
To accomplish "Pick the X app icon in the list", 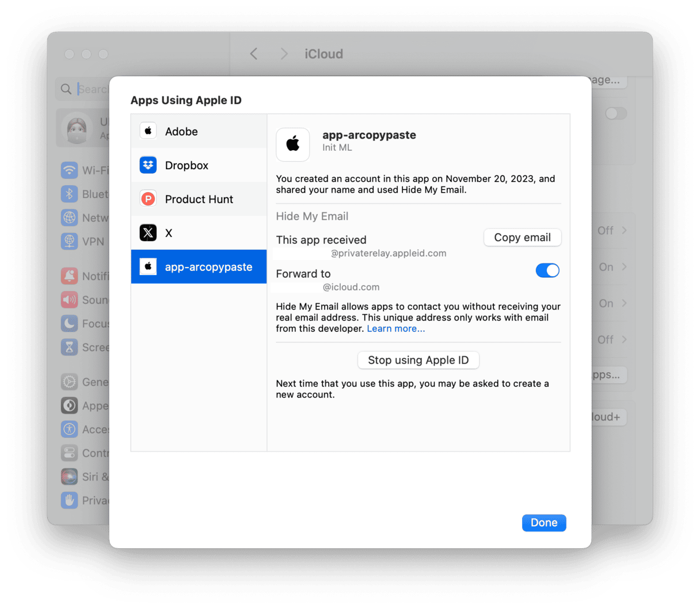I will (x=148, y=233).
